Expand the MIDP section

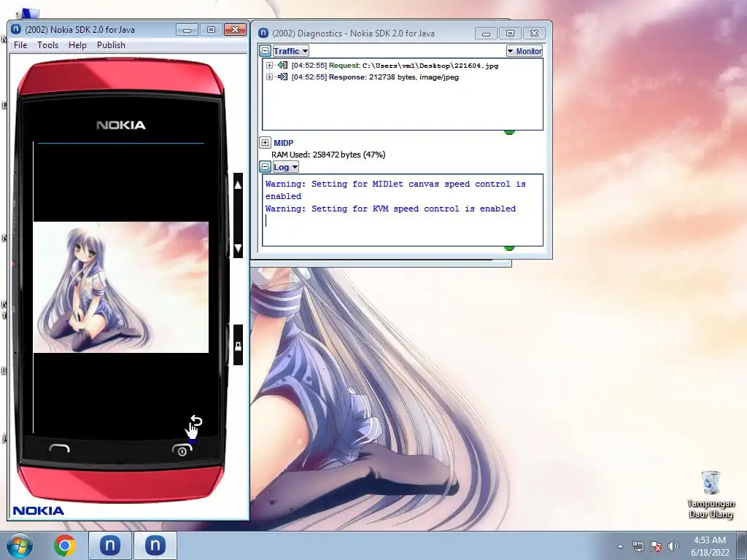point(266,142)
